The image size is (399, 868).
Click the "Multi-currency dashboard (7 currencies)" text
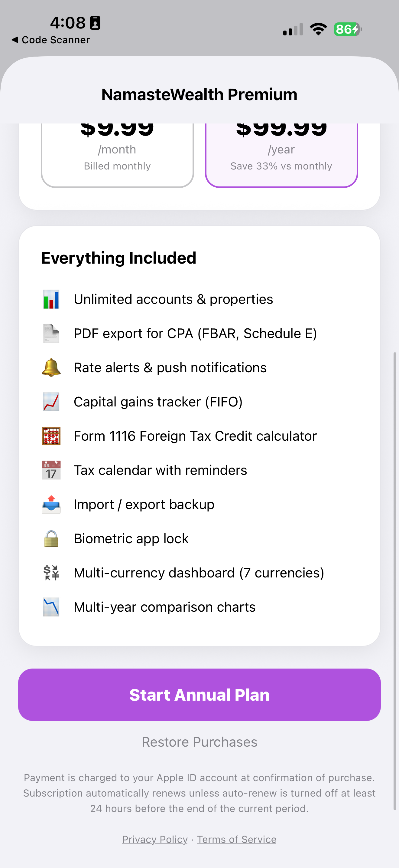click(x=199, y=573)
